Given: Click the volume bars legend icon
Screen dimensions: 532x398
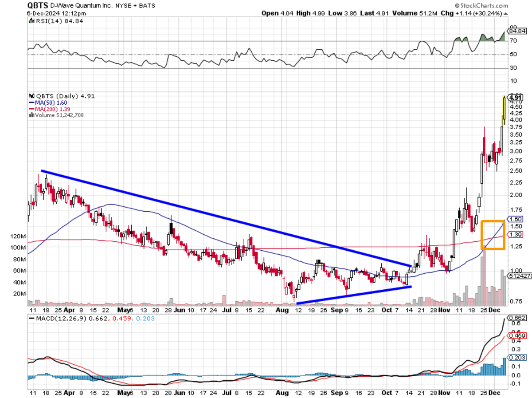Looking at the screenshot, I should coord(31,115).
